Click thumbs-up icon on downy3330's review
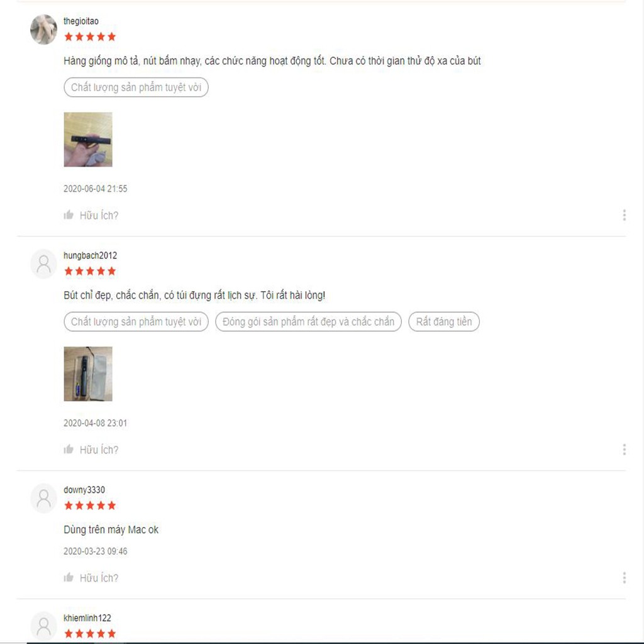644x644 pixels. pyautogui.click(x=69, y=577)
